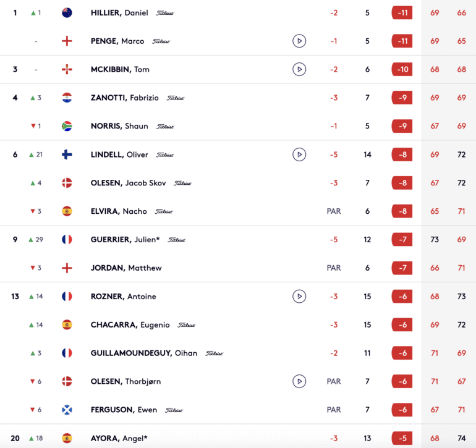The height and width of the screenshot is (448, 476).
Task: Open HILLIER, Daniel player row
Action: 238,13
